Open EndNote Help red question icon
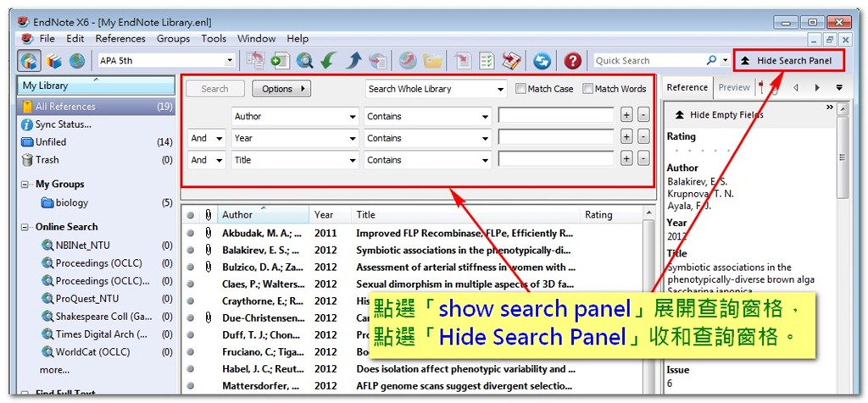This screenshot has width=868, height=403. [572, 60]
